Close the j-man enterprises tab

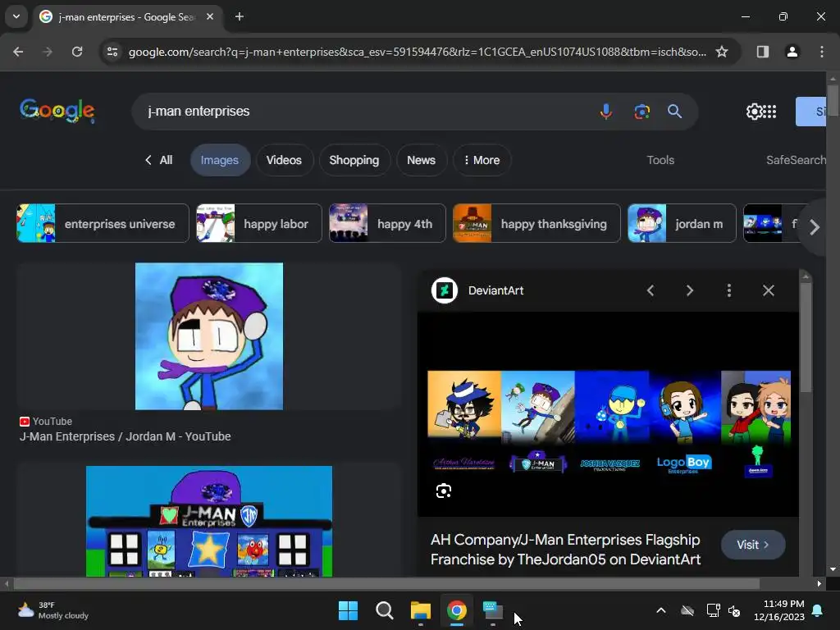(x=210, y=16)
